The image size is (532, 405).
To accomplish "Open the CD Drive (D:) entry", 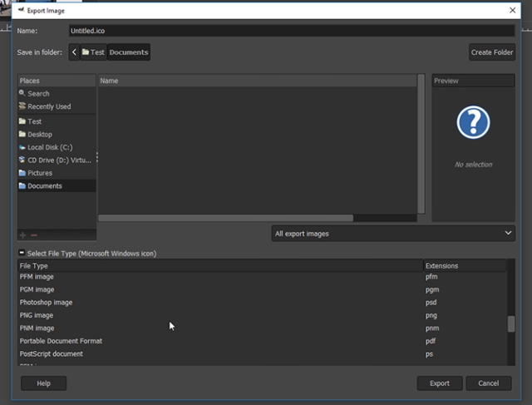I will pos(58,160).
